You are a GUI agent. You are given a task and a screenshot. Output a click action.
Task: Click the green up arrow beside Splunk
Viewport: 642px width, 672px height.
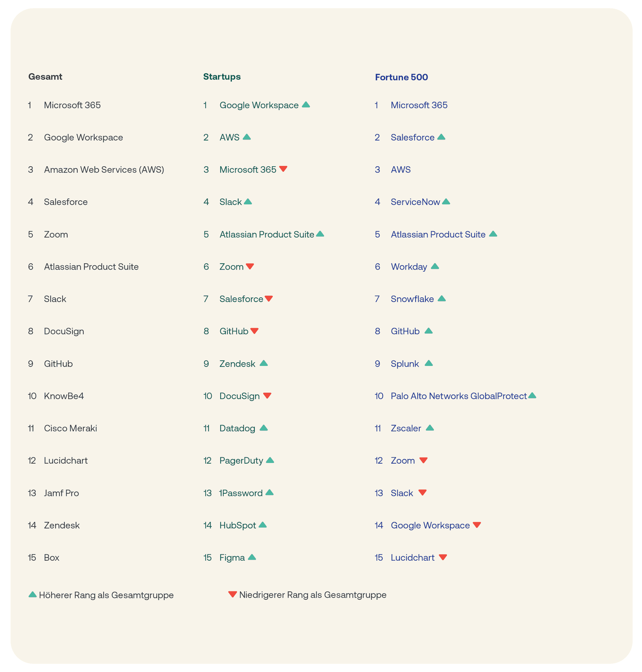tap(429, 363)
